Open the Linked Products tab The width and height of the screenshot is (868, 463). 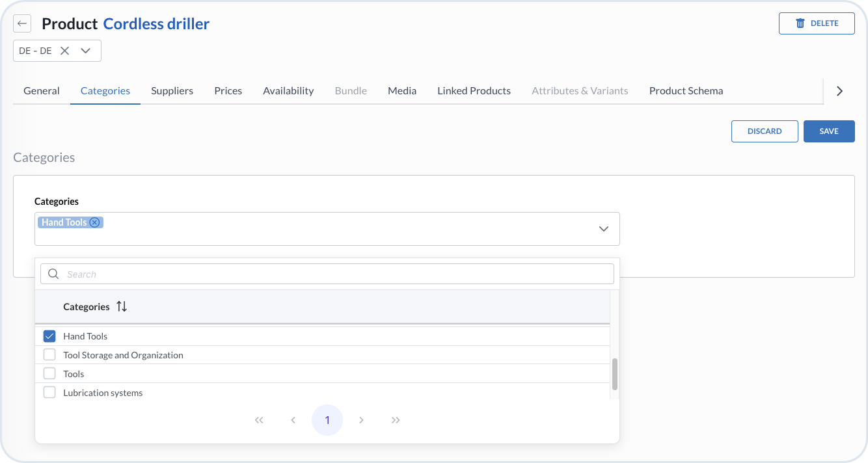474,91
